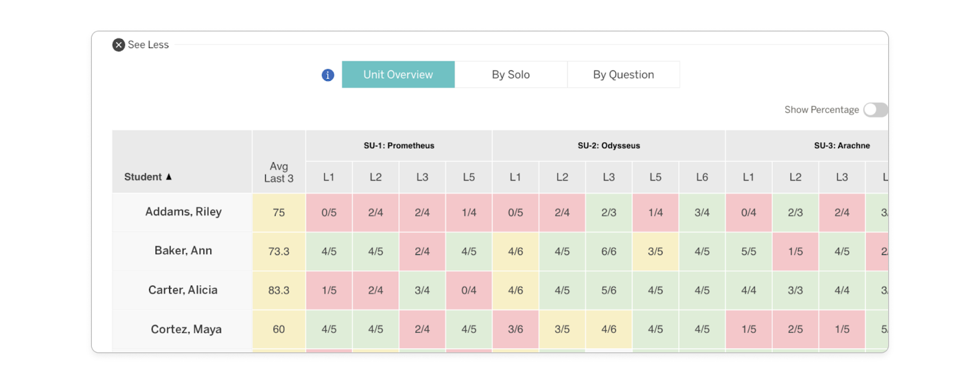The width and height of the screenshot is (980, 383).
Task: Select the Avg Last 3 column header
Action: pos(279,172)
